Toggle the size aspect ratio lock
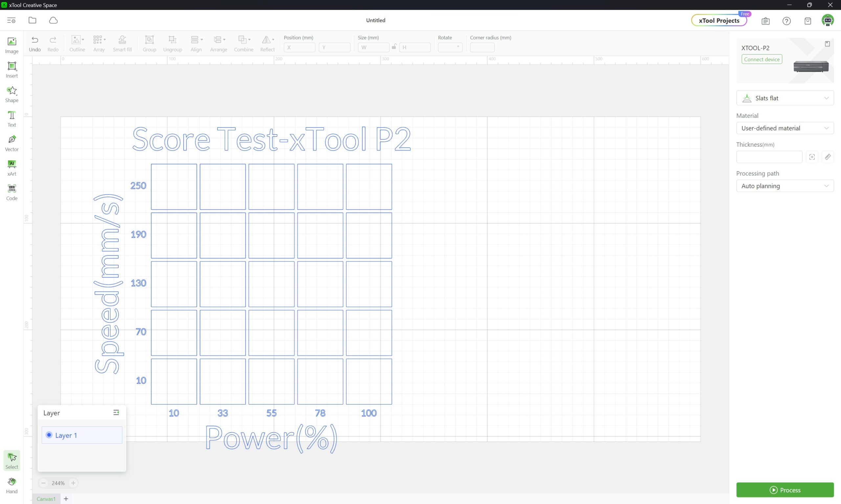 click(x=394, y=47)
